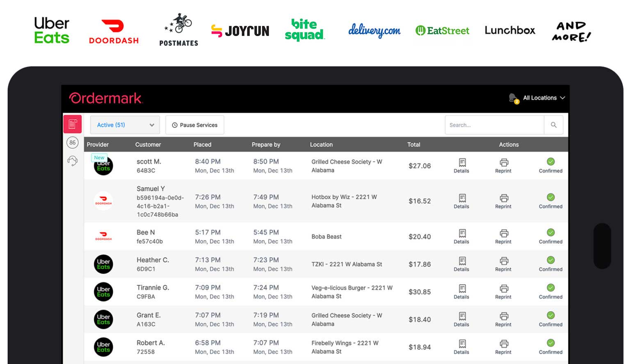Open Details for Robert A. order
This screenshot has width=630, height=364.
[462, 347]
